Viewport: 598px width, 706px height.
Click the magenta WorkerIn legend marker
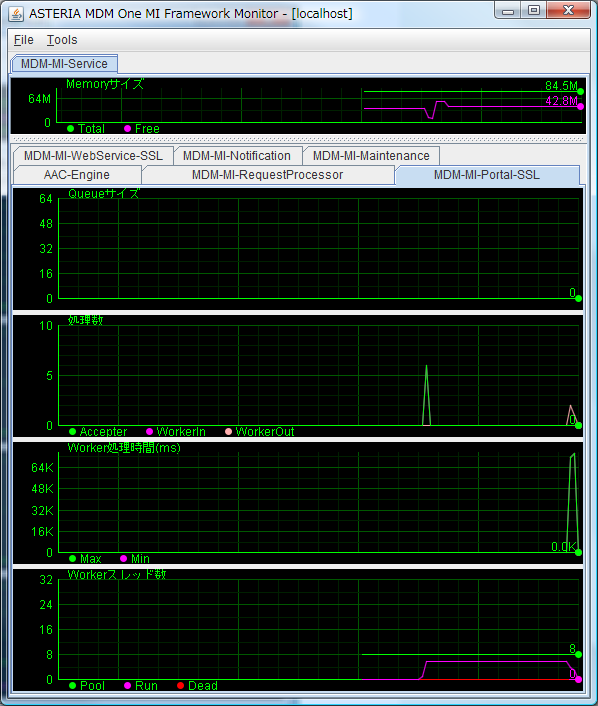[150, 432]
